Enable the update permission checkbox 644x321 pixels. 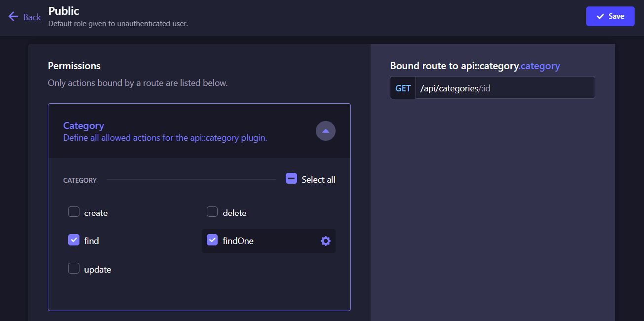point(74,269)
